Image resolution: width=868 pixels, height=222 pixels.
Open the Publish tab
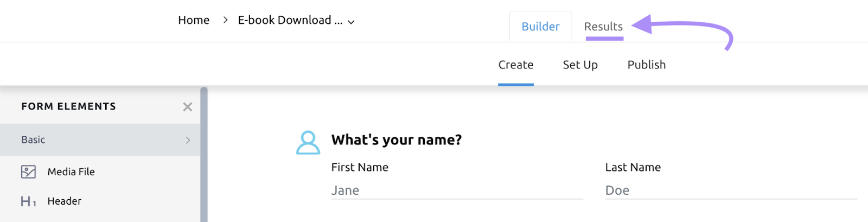646,65
